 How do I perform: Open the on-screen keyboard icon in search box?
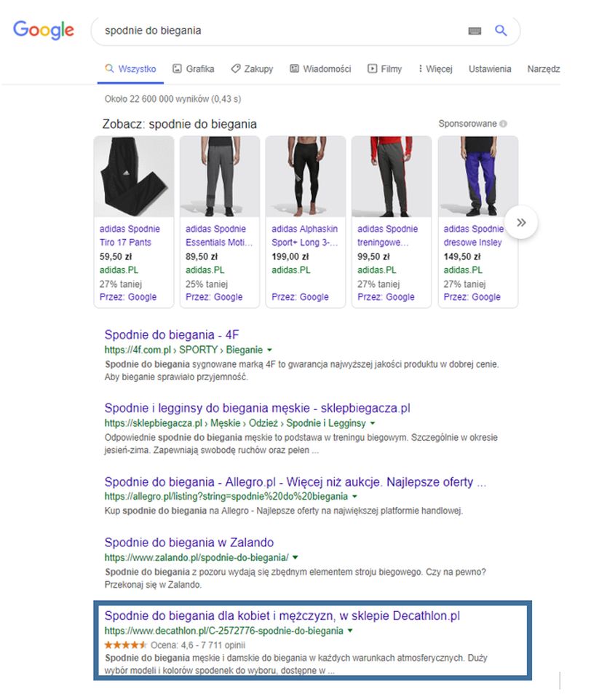pos(475,31)
